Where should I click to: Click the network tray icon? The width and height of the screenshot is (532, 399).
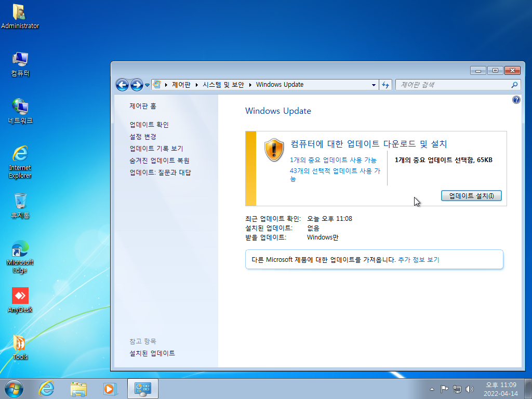(457, 389)
